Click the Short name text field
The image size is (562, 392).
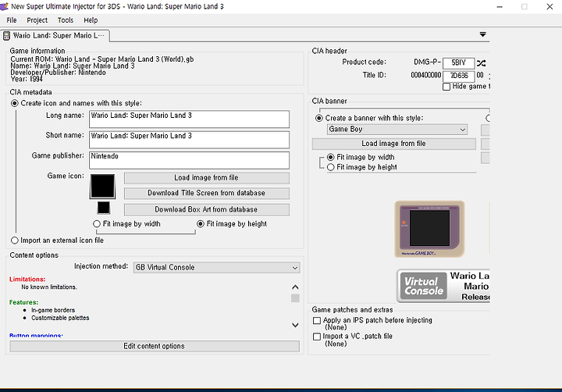[x=189, y=140]
